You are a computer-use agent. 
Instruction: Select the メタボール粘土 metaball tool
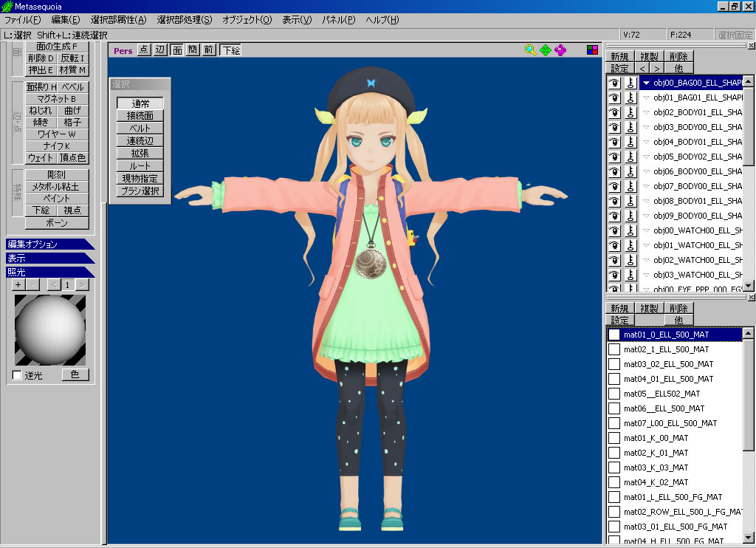point(57,186)
